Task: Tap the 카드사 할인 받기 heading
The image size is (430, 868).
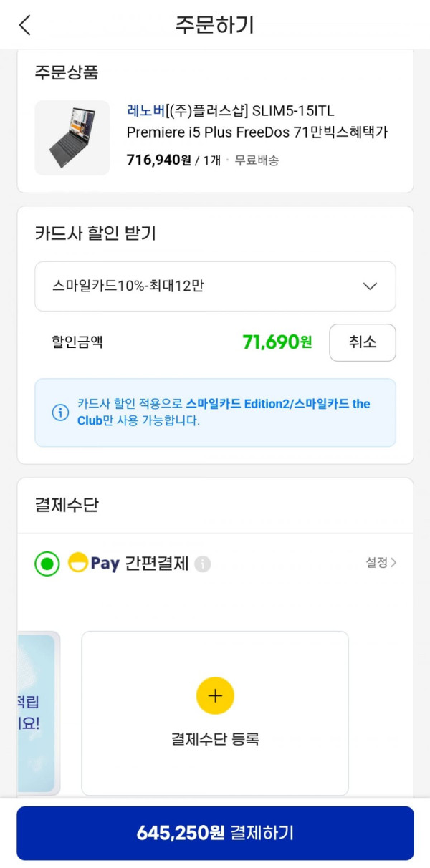Action: click(95, 233)
